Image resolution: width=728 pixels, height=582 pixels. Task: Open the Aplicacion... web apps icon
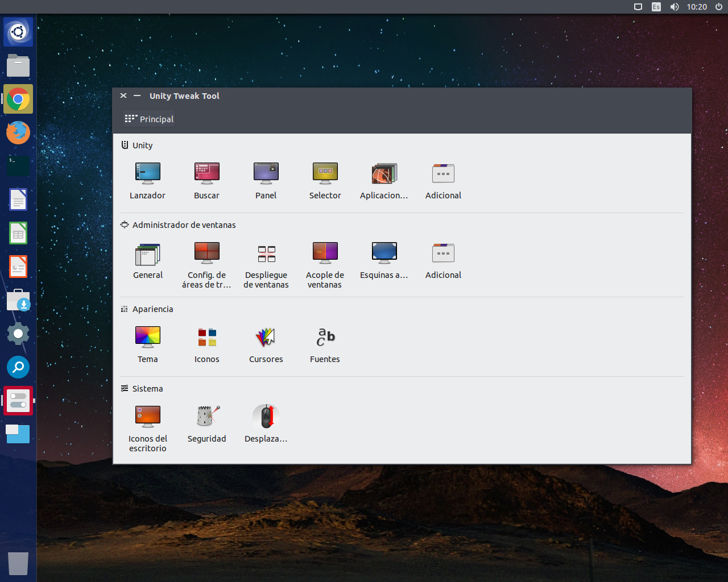(384, 173)
